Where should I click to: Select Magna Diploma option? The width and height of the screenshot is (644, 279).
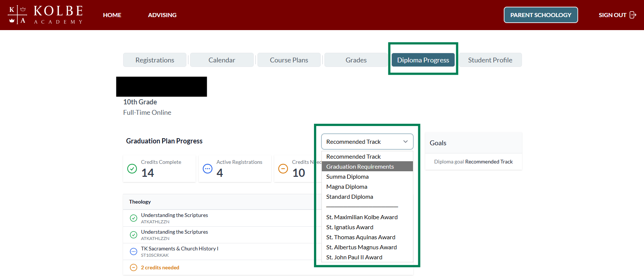coord(367,186)
